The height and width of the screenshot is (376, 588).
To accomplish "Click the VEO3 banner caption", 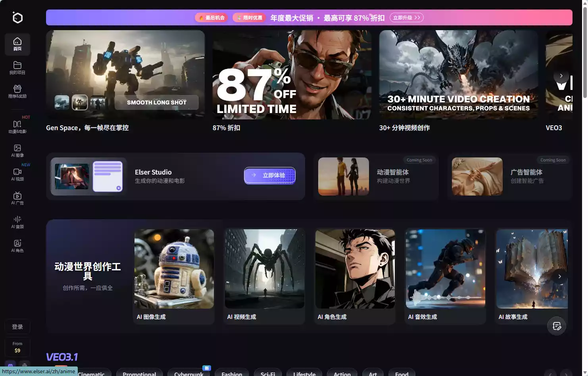I will tap(554, 128).
